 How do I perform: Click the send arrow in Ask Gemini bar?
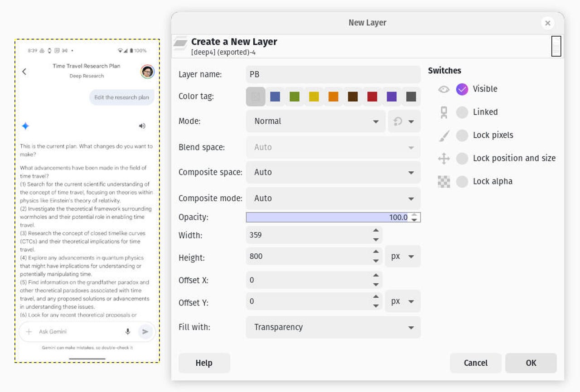[x=145, y=332]
